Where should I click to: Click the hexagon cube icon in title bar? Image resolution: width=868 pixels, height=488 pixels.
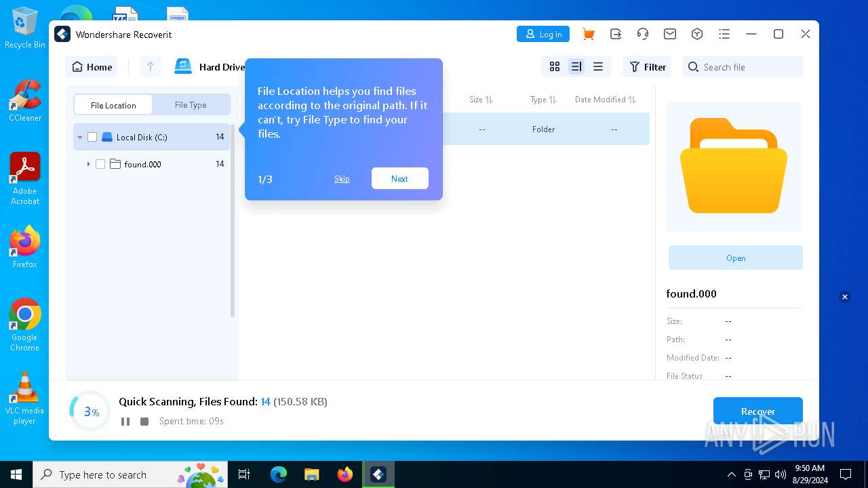click(x=697, y=34)
